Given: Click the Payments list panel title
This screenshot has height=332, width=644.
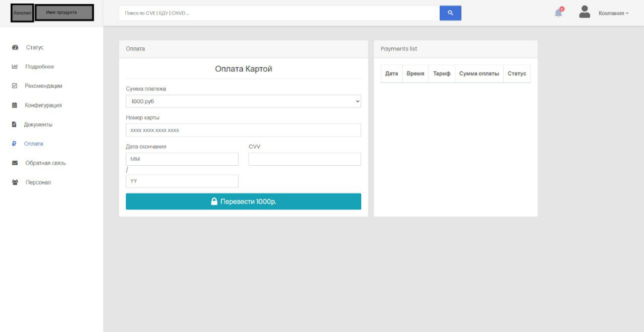Looking at the screenshot, I should 399,49.
